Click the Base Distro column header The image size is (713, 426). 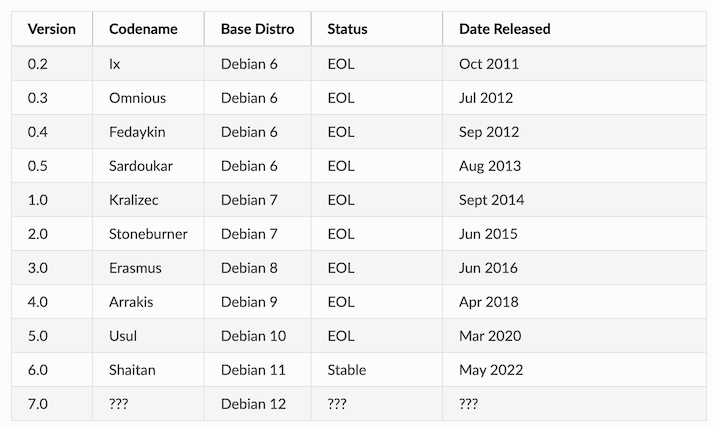[x=257, y=29]
